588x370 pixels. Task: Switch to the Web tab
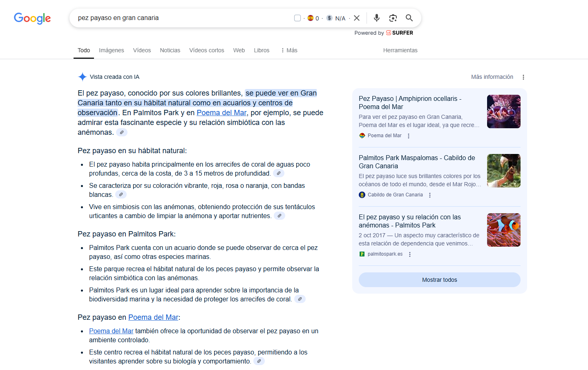click(x=239, y=50)
